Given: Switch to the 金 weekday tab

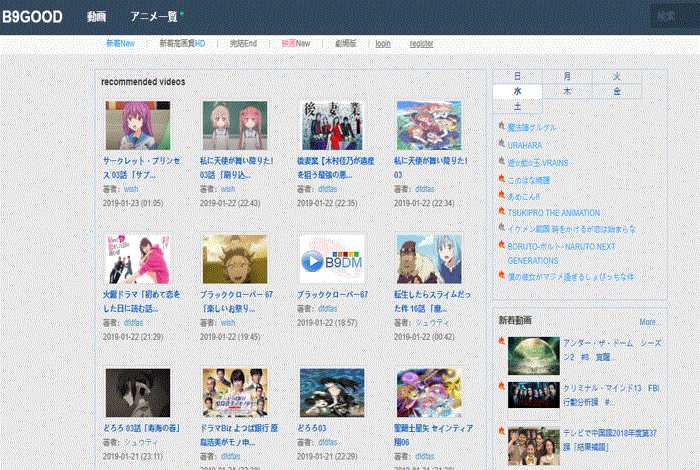Looking at the screenshot, I should (x=617, y=91).
